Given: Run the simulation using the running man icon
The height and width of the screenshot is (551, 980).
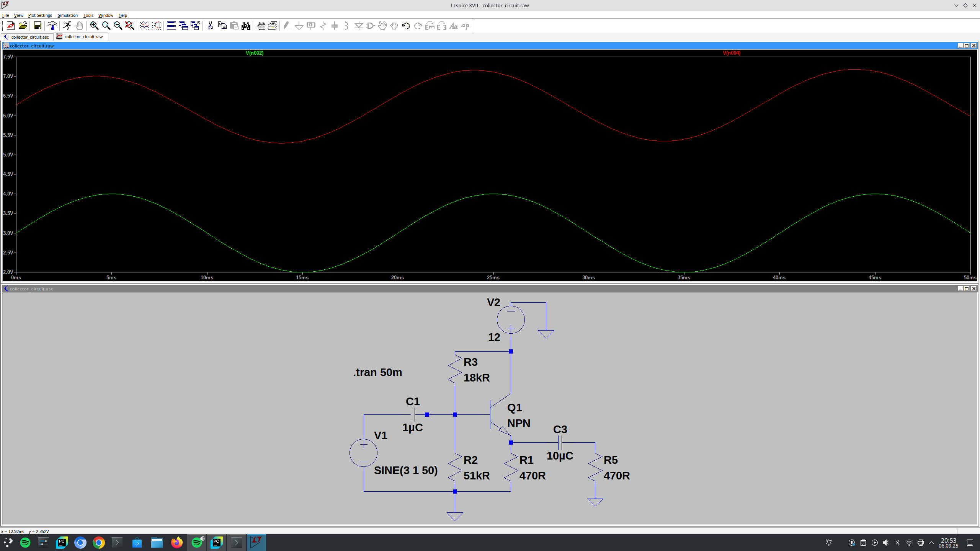Looking at the screenshot, I should (x=67, y=26).
